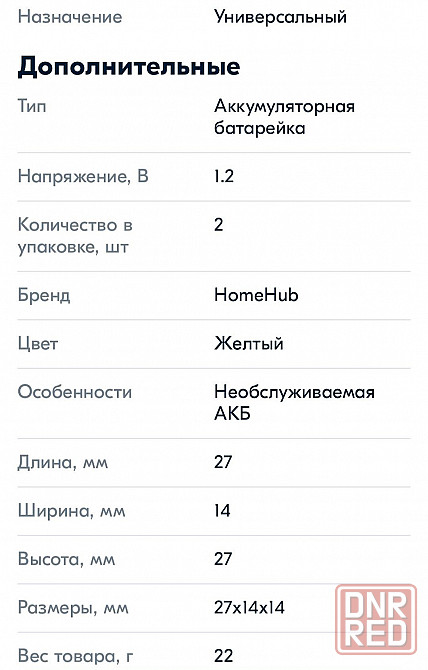The height and width of the screenshot is (670, 428).
Task: Select the Универсальный value text
Action: click(280, 18)
